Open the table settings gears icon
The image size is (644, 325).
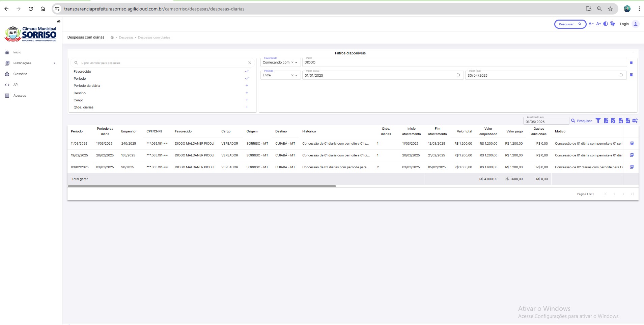(x=635, y=121)
